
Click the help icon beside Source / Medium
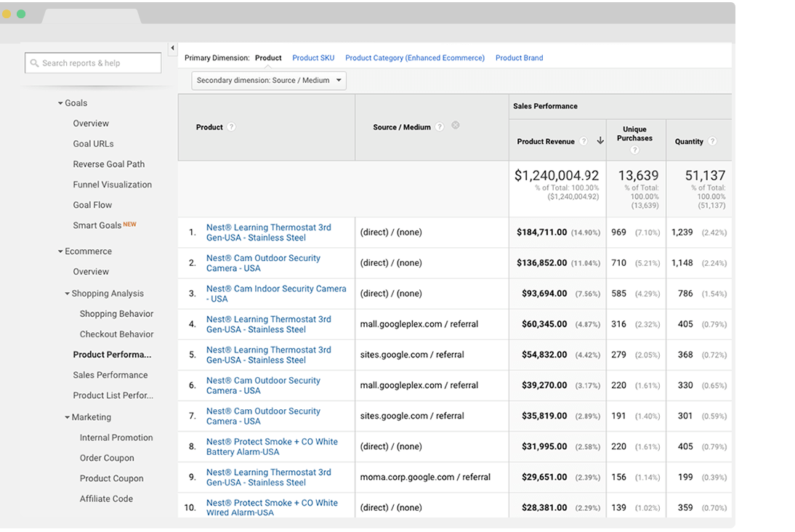[440, 127]
